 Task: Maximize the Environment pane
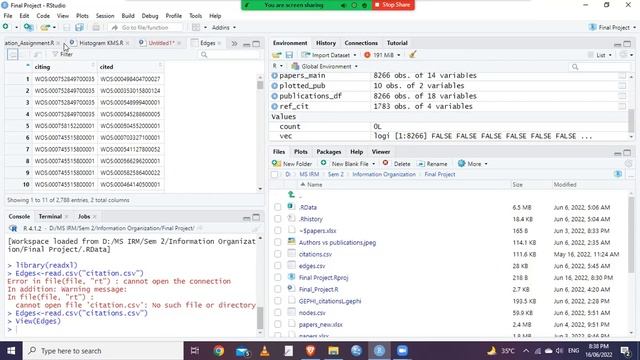coord(627,44)
